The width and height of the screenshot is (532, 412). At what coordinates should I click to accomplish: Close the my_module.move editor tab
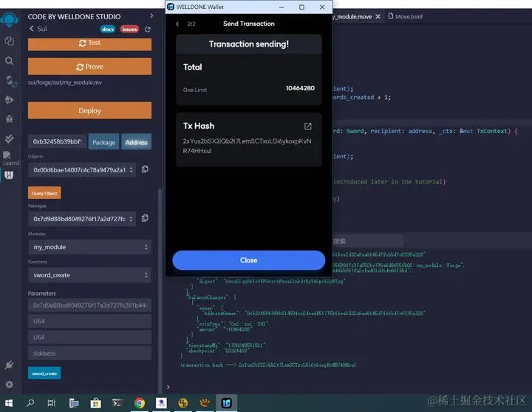(x=378, y=16)
